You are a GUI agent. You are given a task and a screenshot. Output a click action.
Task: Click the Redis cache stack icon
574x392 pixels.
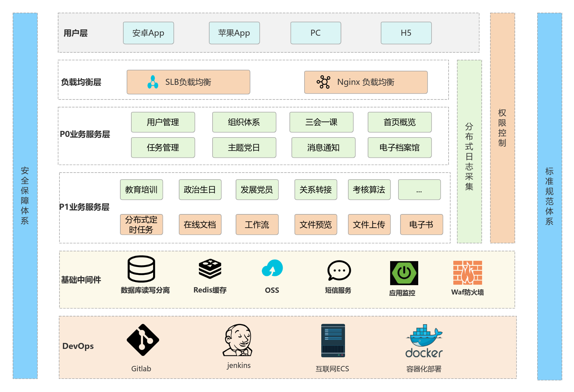tap(210, 269)
